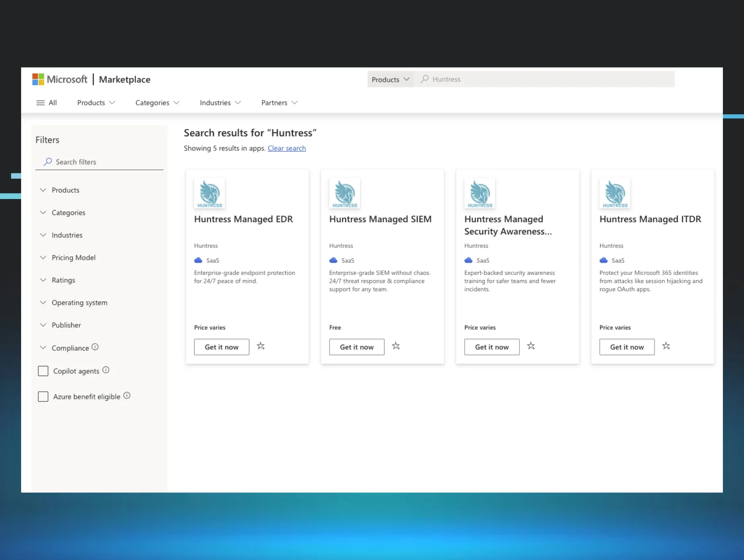This screenshot has width=744, height=560.
Task: Open the Categories navigation menu
Action: tap(157, 103)
